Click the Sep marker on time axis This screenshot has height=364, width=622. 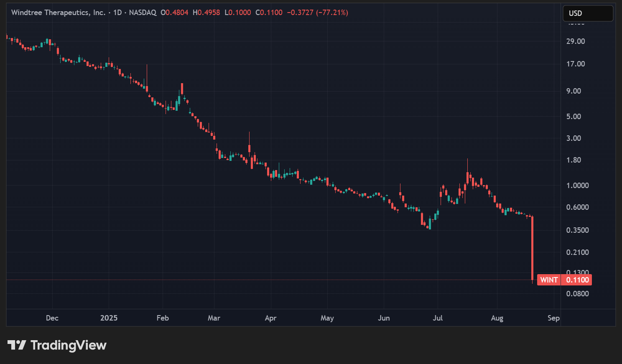553,318
